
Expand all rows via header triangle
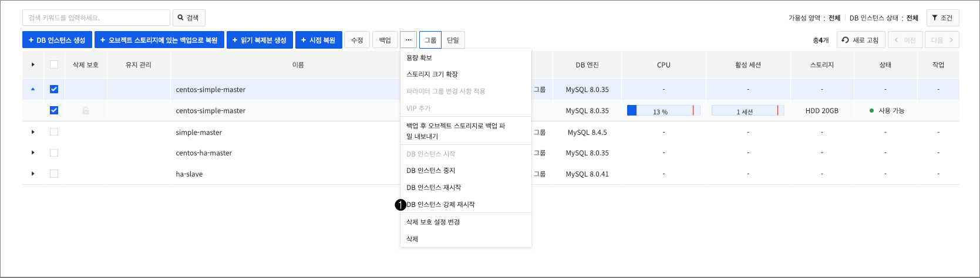33,65
